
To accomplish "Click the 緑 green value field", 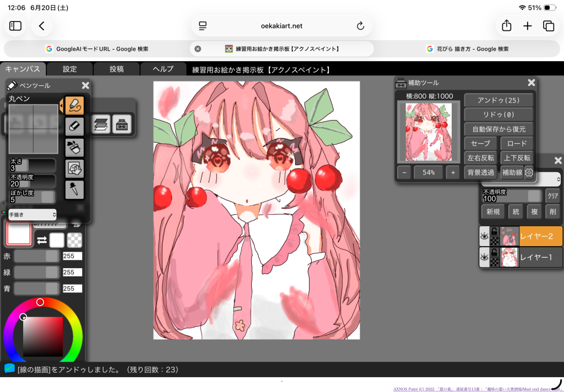I will (72, 272).
